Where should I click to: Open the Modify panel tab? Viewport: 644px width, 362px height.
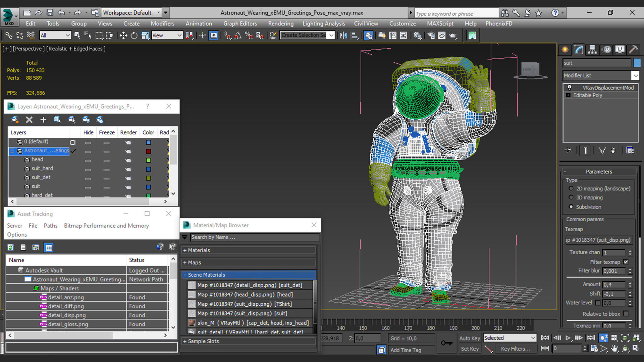point(579,50)
